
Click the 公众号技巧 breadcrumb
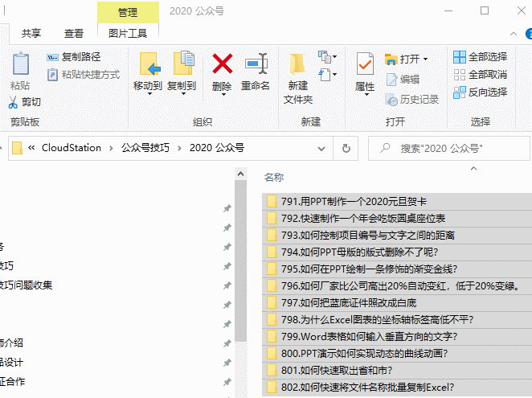pos(145,148)
